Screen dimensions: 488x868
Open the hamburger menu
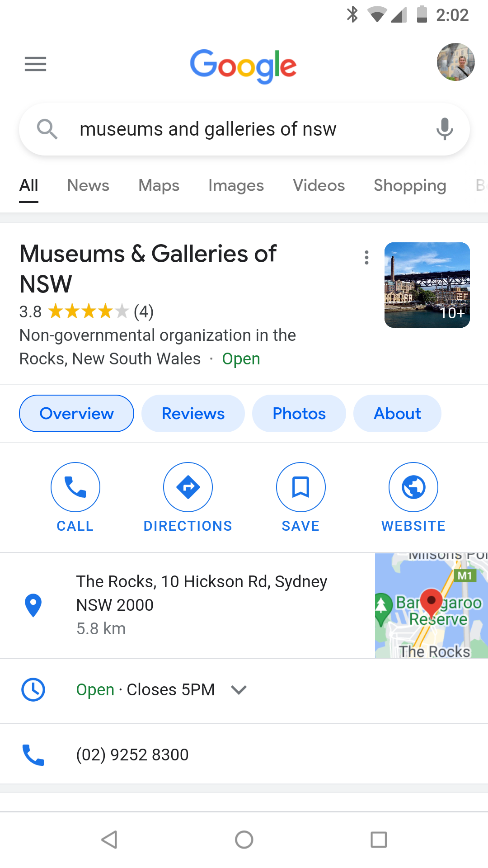click(x=35, y=64)
